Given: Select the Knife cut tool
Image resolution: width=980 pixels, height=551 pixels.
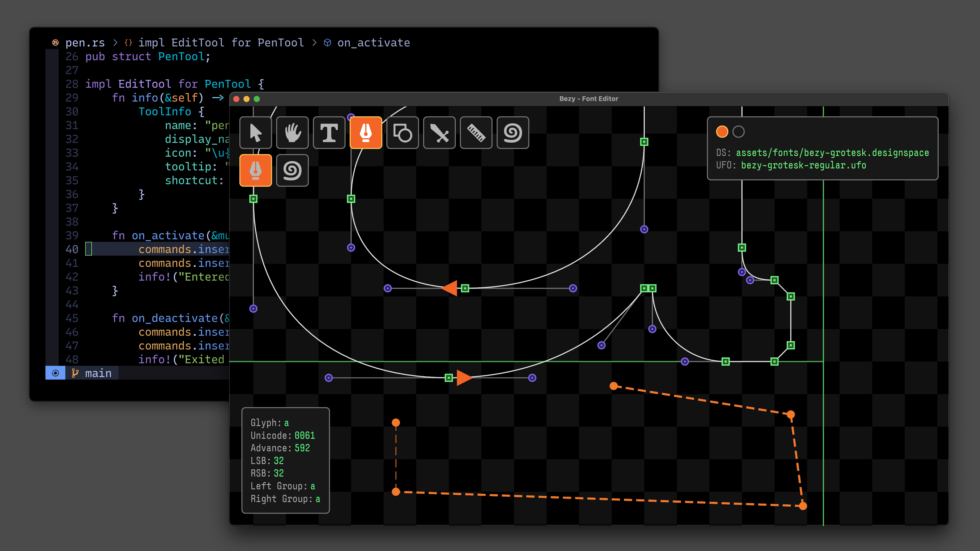Looking at the screenshot, I should pos(439,133).
